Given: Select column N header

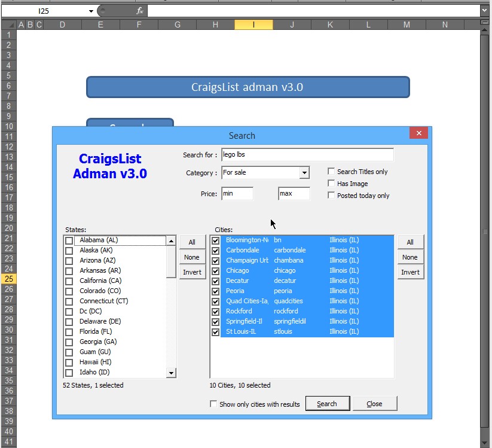Looking at the screenshot, I should point(445,25).
